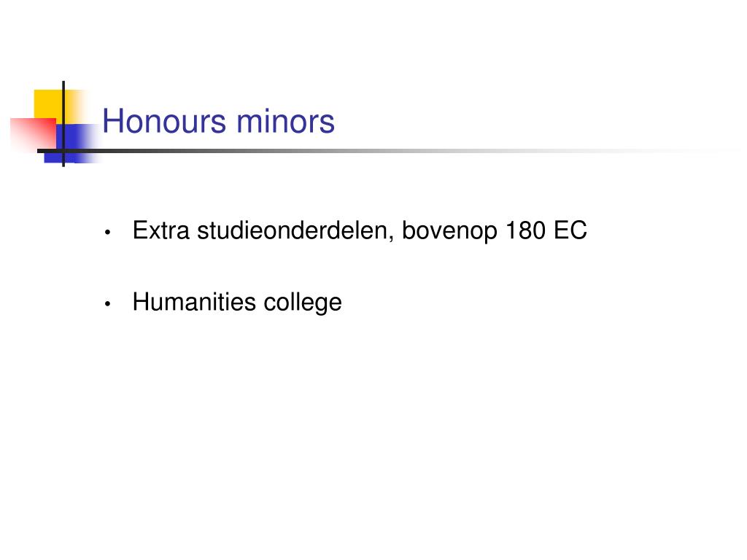Click the word 'Honours' in the title
The height and width of the screenshot is (560, 747).
pos(164,121)
